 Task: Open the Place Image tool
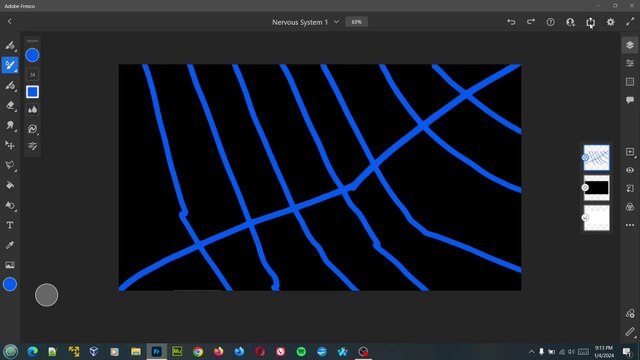pyautogui.click(x=10, y=265)
